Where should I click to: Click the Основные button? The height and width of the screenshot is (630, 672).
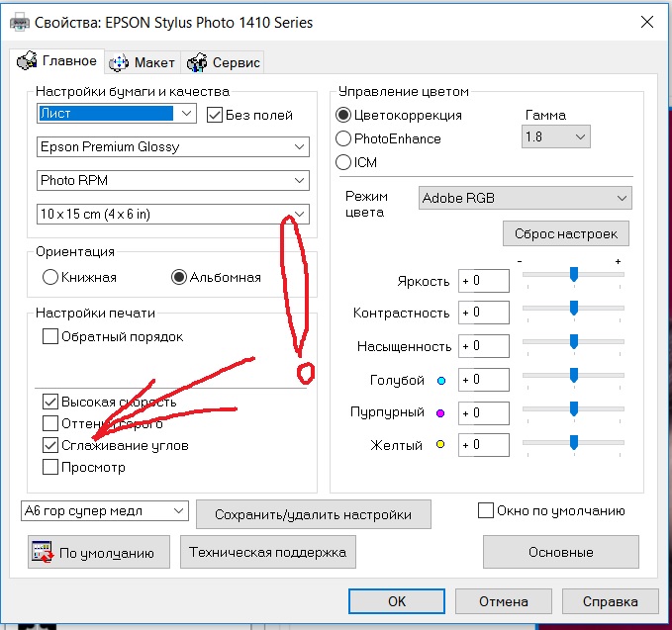(x=560, y=552)
